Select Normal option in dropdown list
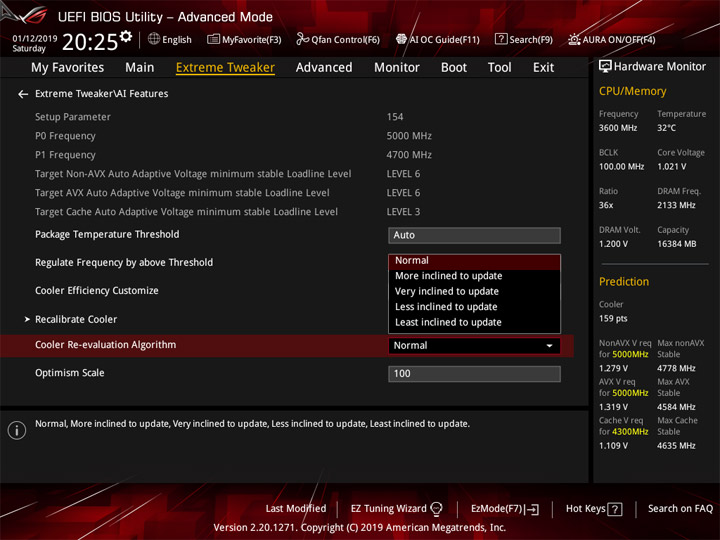Screen dimensions: 720x540 pyautogui.click(x=474, y=261)
